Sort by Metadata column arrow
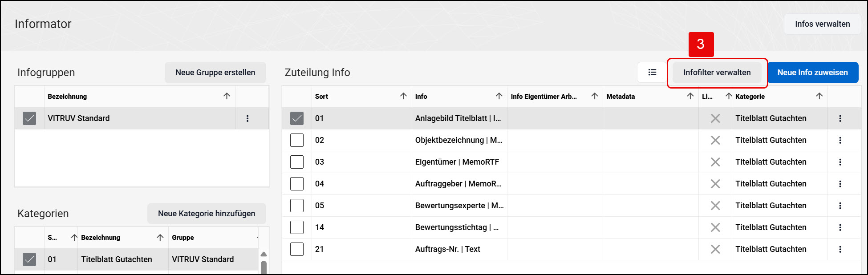Screen dimensions: 868x275 (x=690, y=96)
